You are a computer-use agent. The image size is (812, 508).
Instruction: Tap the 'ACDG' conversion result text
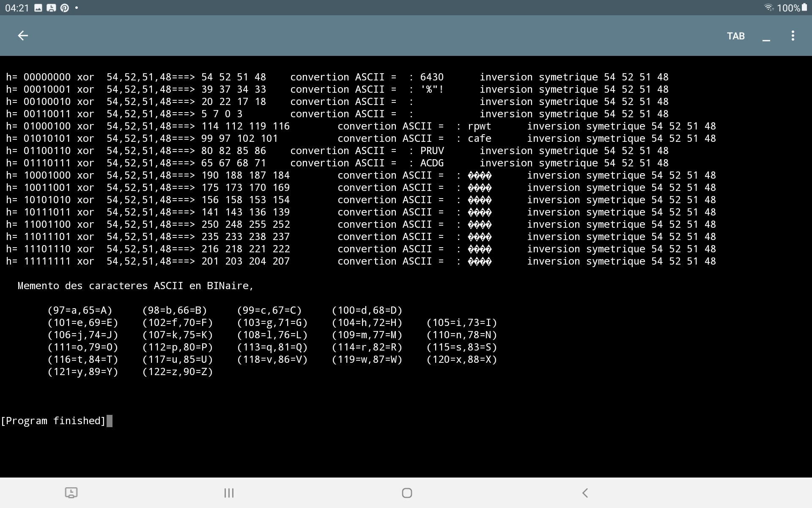point(432,163)
